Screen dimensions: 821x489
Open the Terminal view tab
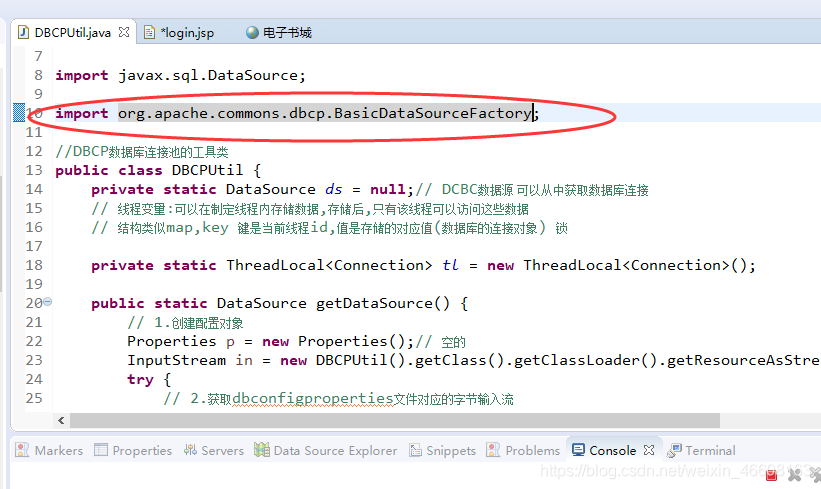click(710, 450)
